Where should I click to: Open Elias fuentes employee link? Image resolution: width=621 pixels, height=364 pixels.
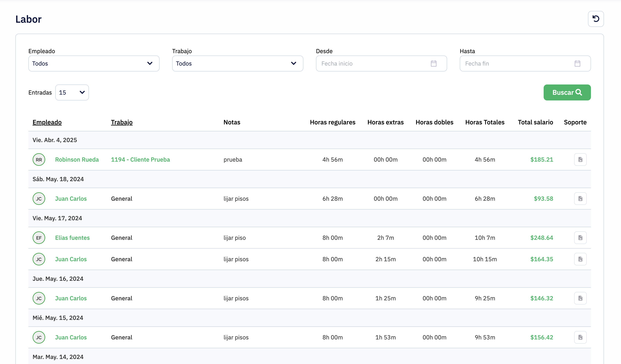click(x=73, y=238)
